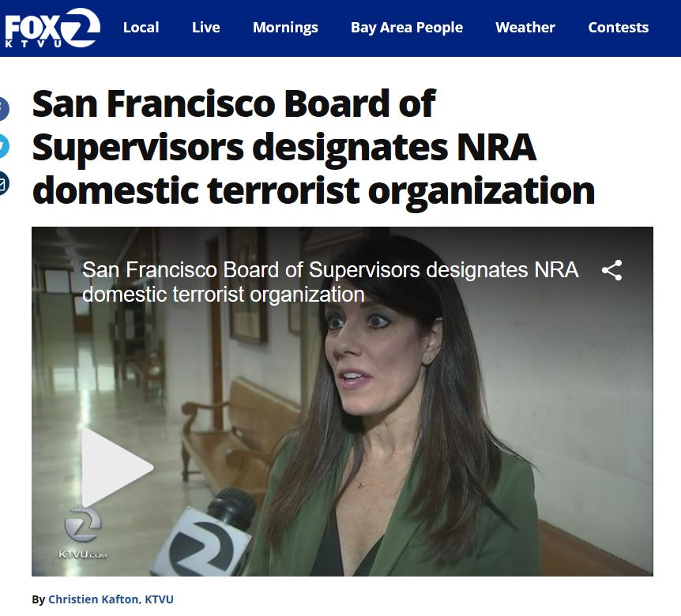This screenshot has height=616, width=681.
Task: Share article by email
Action: [x=3, y=184]
